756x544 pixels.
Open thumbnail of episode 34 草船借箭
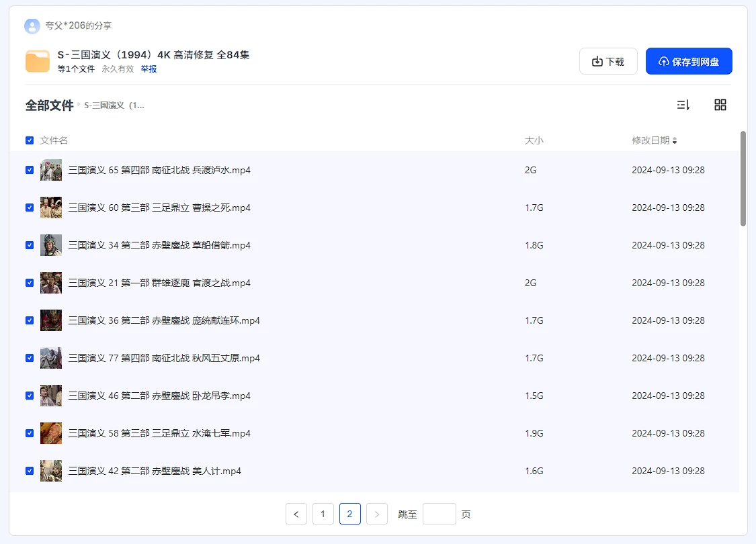pos(51,245)
